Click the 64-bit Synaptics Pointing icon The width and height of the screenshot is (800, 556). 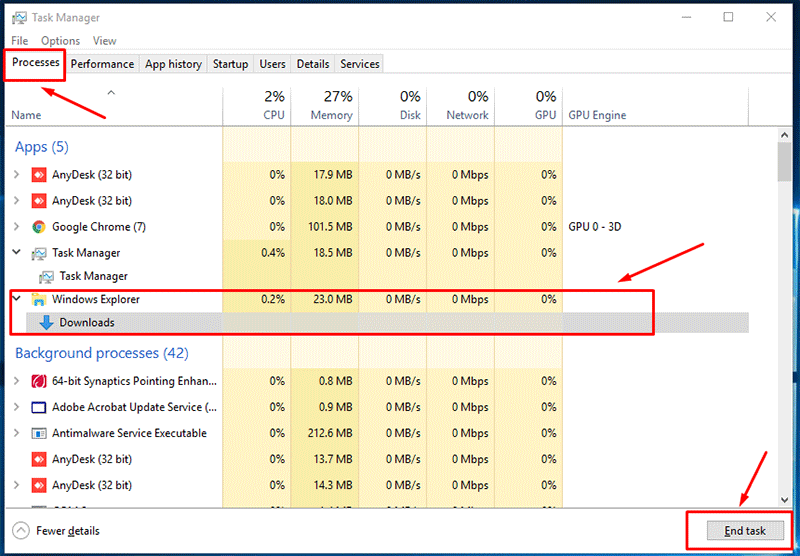tap(39, 381)
